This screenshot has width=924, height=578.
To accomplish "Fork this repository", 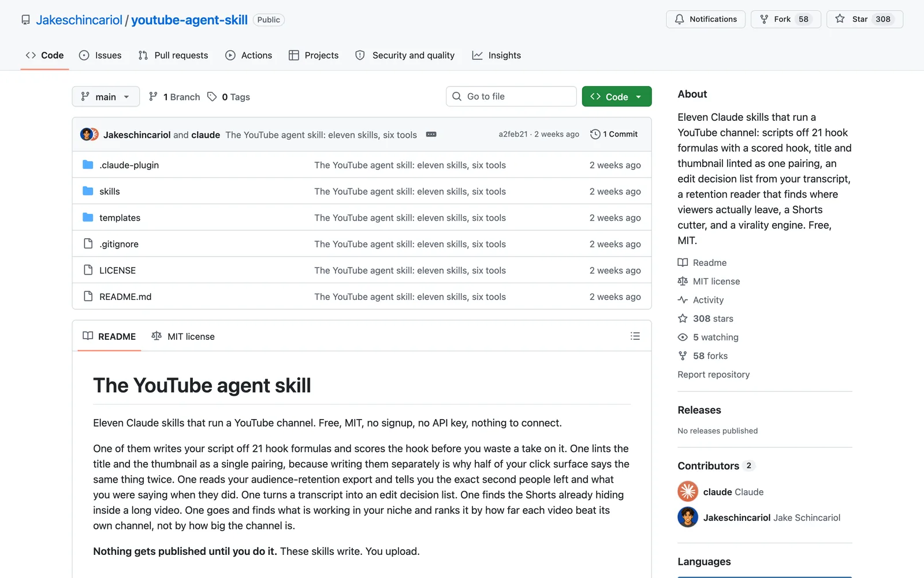I will click(x=785, y=19).
